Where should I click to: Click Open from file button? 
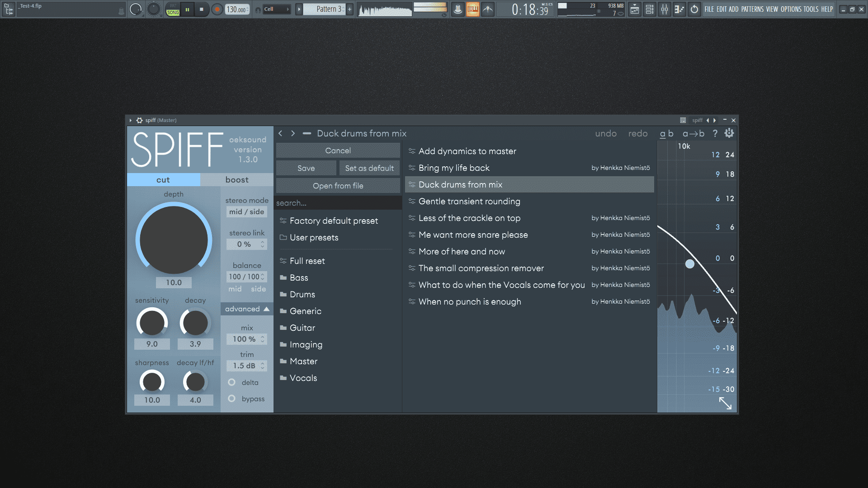point(338,186)
